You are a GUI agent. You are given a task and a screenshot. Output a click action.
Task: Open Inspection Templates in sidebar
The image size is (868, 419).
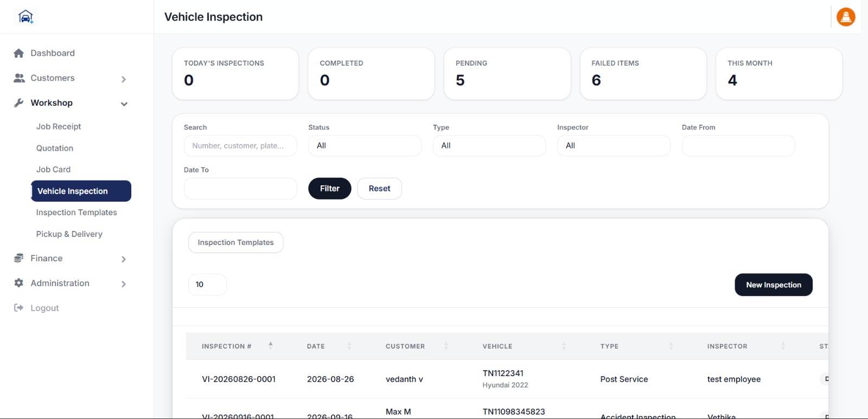[76, 212]
